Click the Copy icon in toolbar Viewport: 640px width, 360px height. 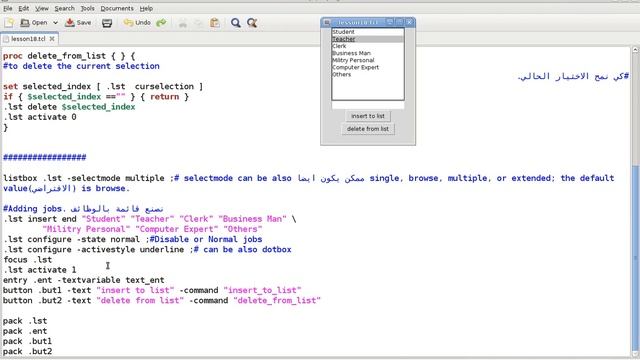(199, 23)
